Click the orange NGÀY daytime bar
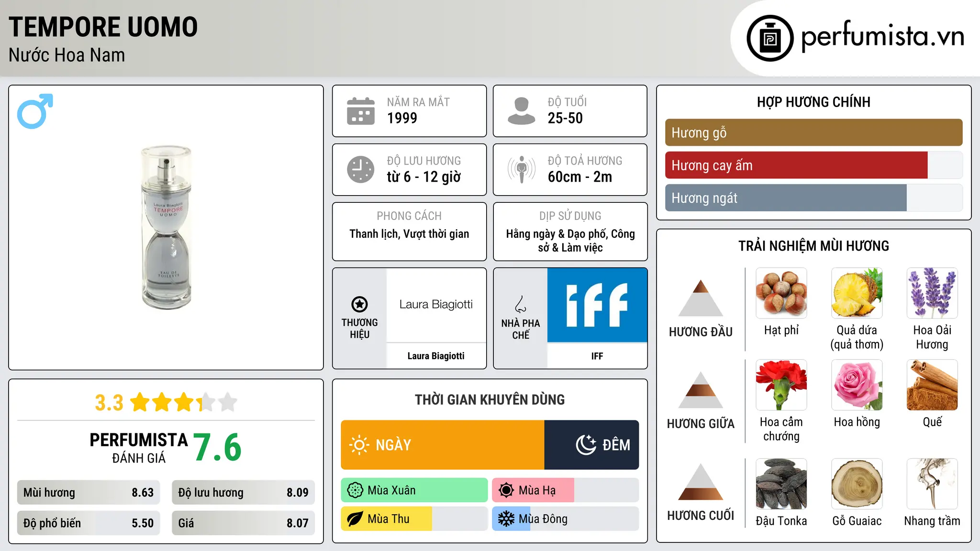Image resolution: width=980 pixels, height=551 pixels. 443,445
